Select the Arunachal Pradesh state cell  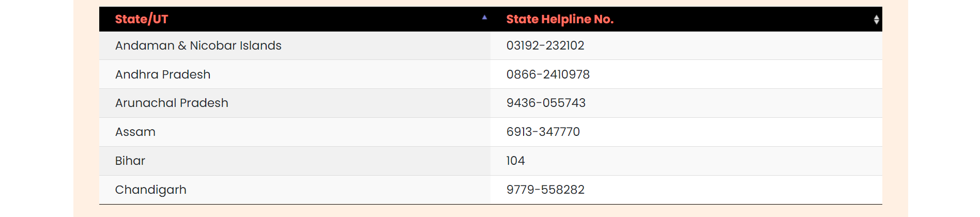pyautogui.click(x=295, y=103)
